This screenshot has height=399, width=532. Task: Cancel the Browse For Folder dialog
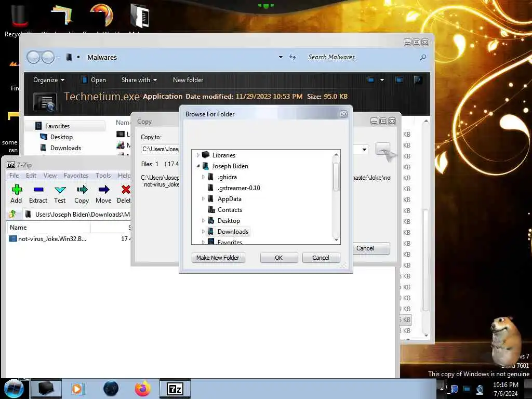pos(321,258)
